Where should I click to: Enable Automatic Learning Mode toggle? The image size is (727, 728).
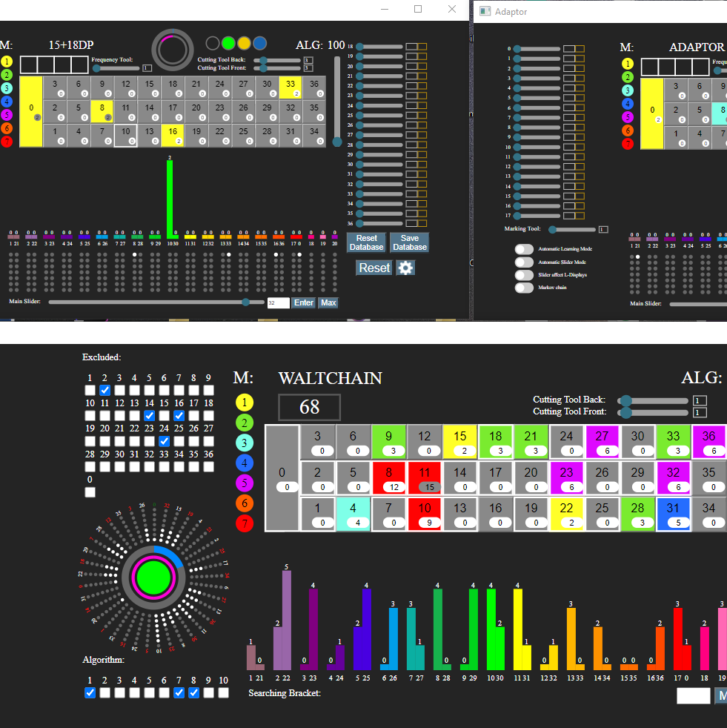(x=524, y=249)
